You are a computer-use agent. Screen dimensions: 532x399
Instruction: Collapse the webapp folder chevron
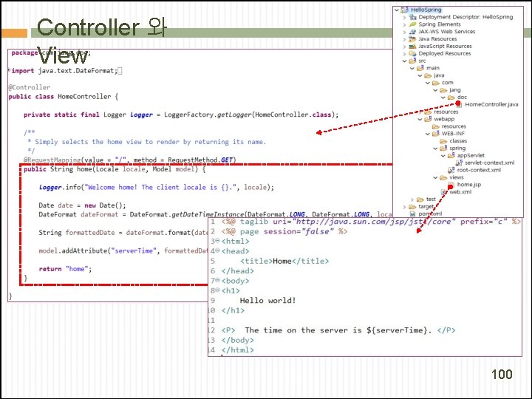point(420,119)
